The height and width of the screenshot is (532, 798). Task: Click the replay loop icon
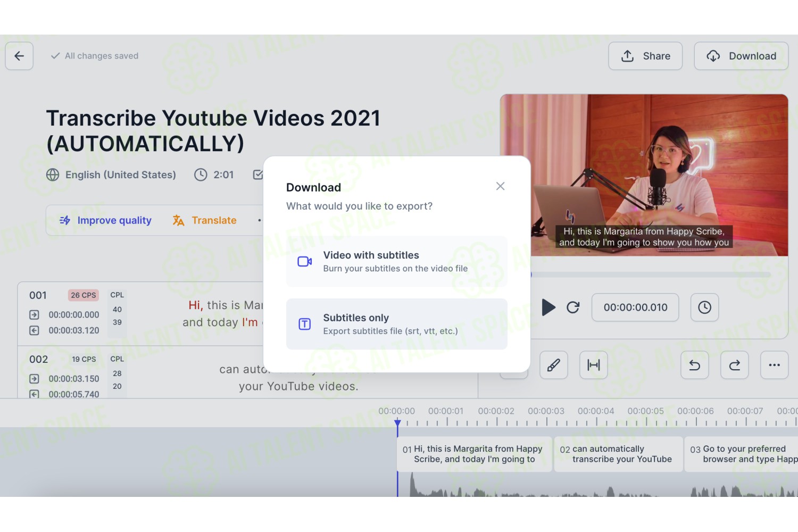click(x=573, y=307)
